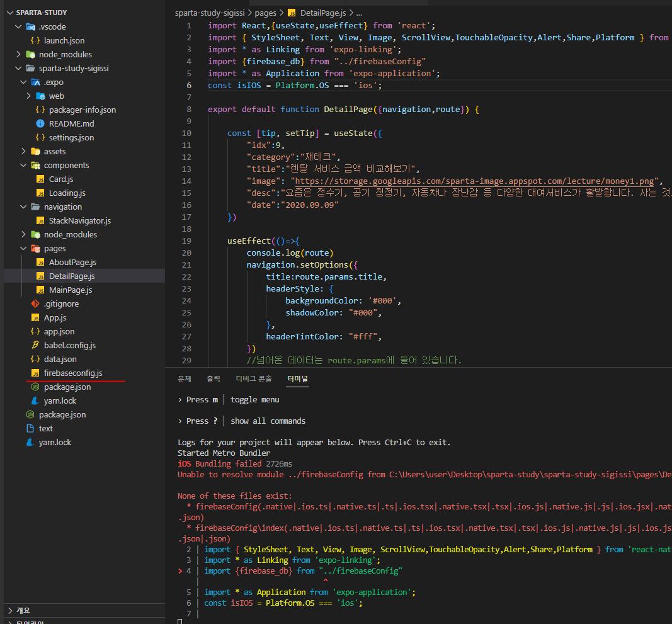Click the StackNavigator.js JS icon
The image size is (672, 624).
click(x=40, y=221)
